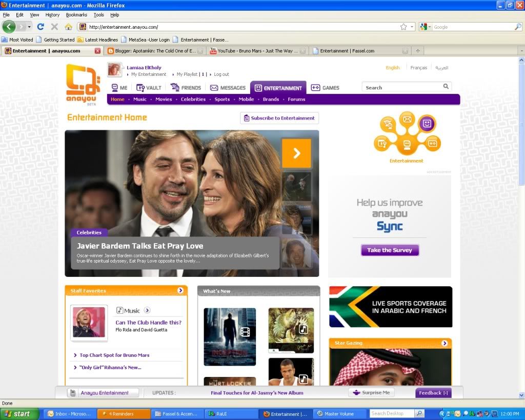Open the search engine selector dropdown
Screen dimensions: 525x420
click(425, 27)
